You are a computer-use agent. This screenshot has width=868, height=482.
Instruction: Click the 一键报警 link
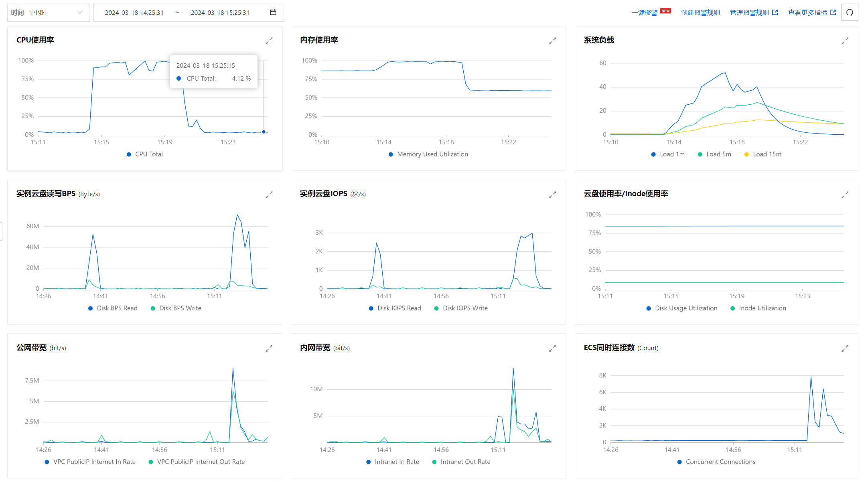point(644,12)
